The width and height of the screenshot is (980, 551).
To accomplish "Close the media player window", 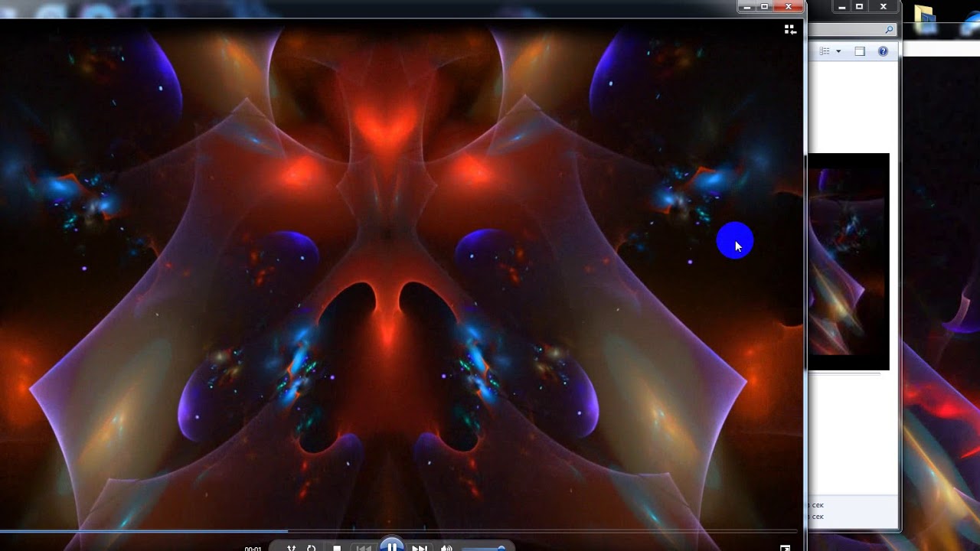I will (x=789, y=7).
